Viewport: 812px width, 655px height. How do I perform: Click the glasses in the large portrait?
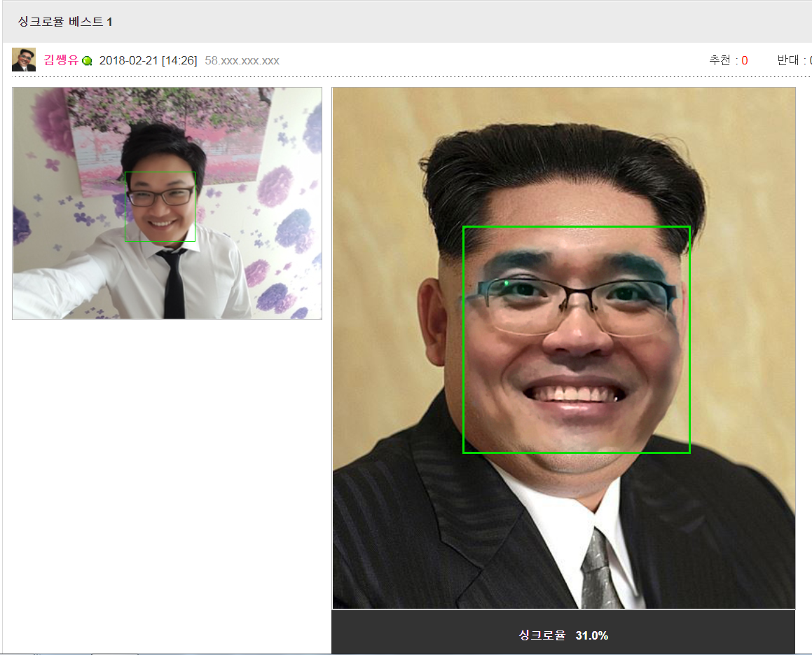[x=571, y=303]
